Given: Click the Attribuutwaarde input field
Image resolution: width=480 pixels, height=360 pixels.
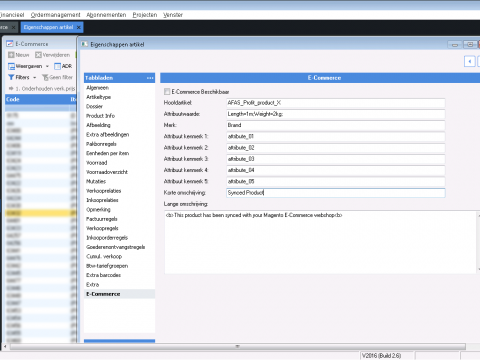Looking at the screenshot, I should pyautogui.click(x=336, y=114).
